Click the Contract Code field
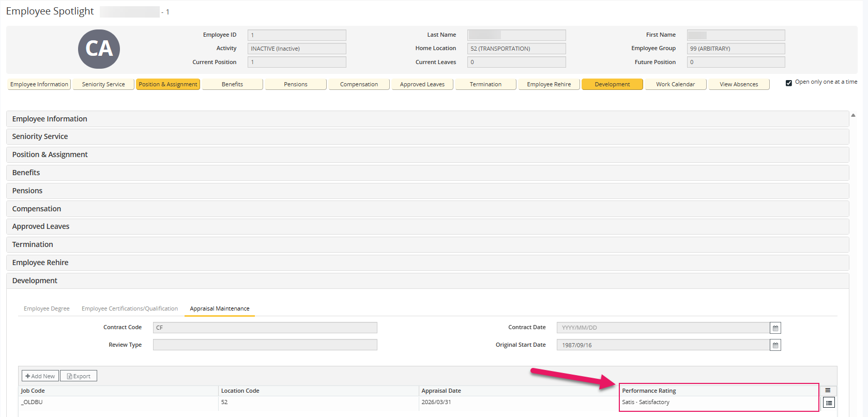 tap(265, 328)
